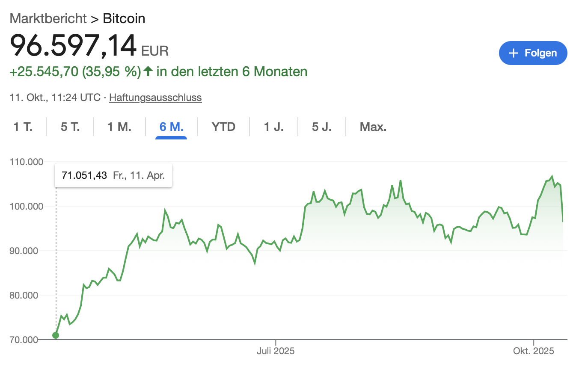Click the Folgen follow button

pyautogui.click(x=533, y=53)
